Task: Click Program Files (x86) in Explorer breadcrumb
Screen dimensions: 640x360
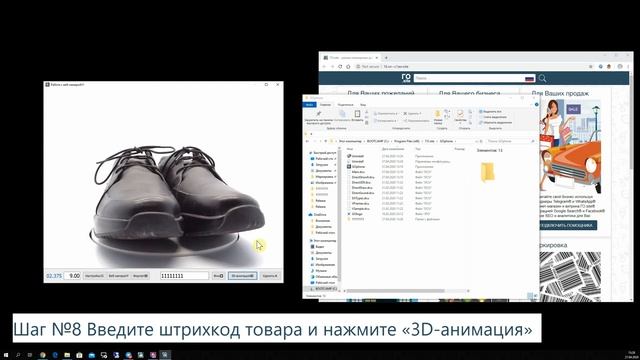Action: (x=407, y=141)
